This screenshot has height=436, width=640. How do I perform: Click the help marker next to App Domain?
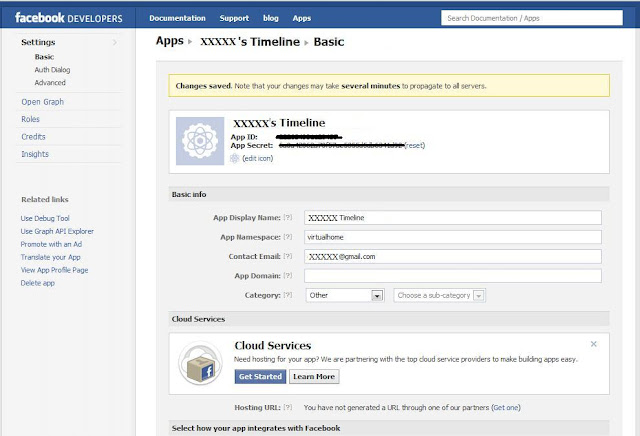[x=288, y=276]
